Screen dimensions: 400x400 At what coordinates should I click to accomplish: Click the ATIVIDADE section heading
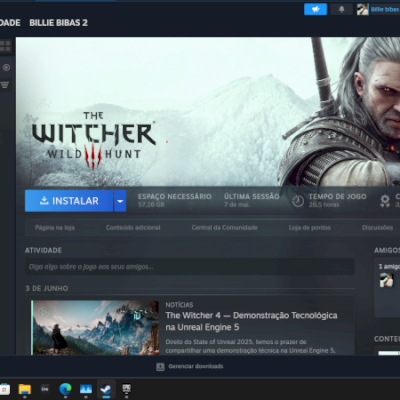[43, 250]
